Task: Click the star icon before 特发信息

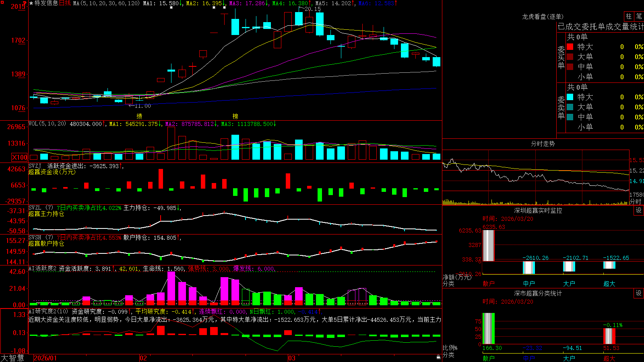Action: pos(31,3)
